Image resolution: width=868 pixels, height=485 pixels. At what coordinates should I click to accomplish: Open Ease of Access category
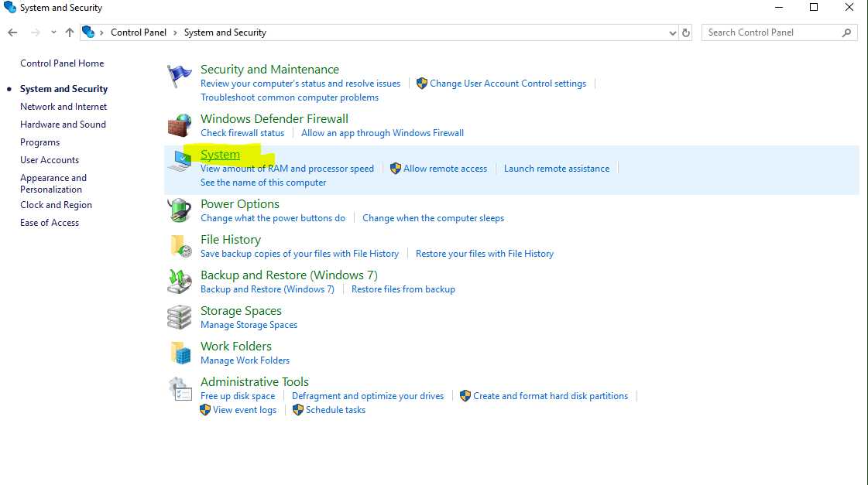coord(50,223)
